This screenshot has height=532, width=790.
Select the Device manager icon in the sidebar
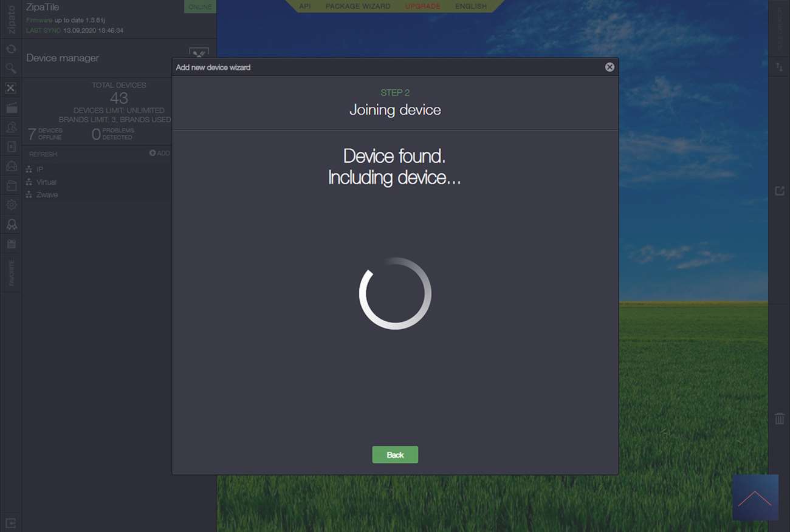(11, 88)
